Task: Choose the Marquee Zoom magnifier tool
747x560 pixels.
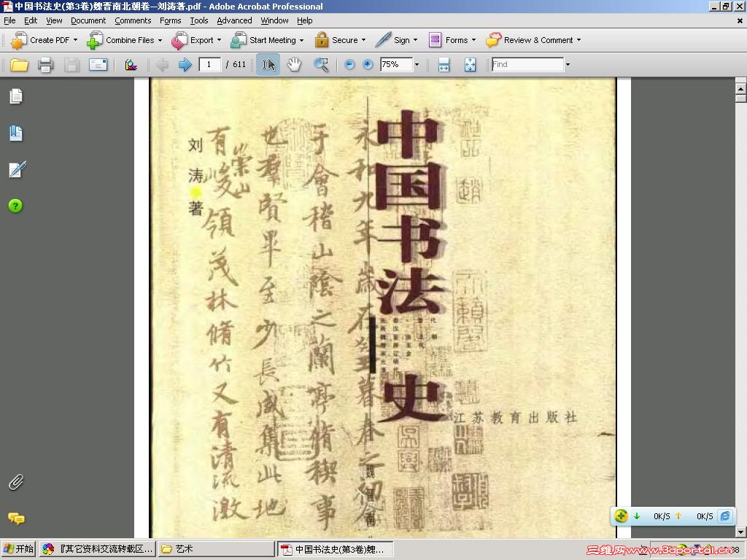Action: click(321, 64)
